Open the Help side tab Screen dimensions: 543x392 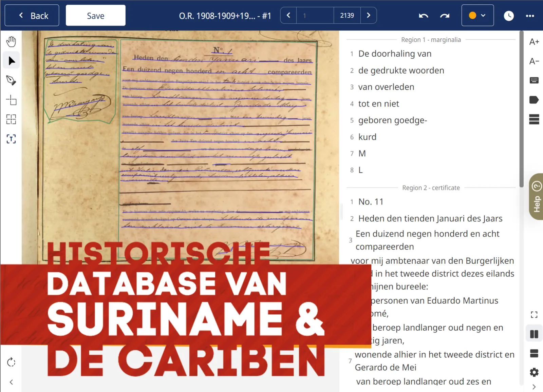[536, 197]
